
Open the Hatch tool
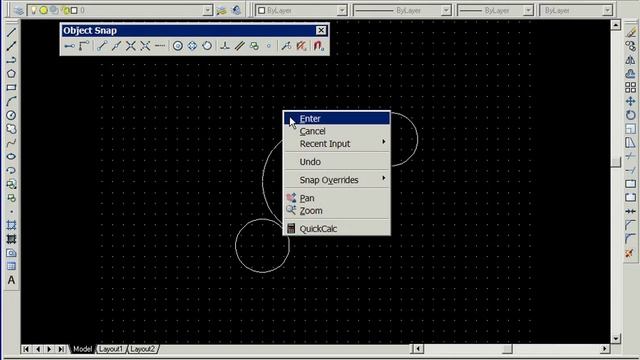click(11, 225)
